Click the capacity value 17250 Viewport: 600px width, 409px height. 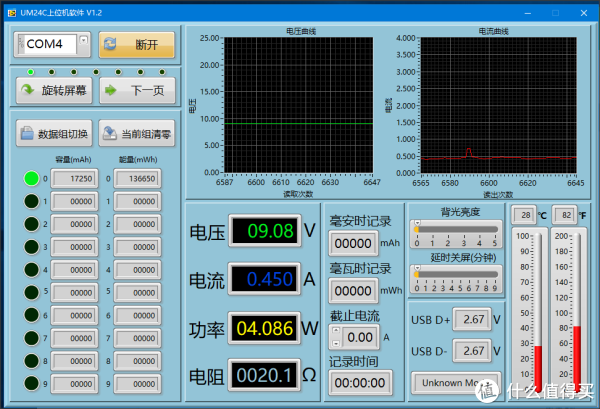pyautogui.click(x=75, y=179)
